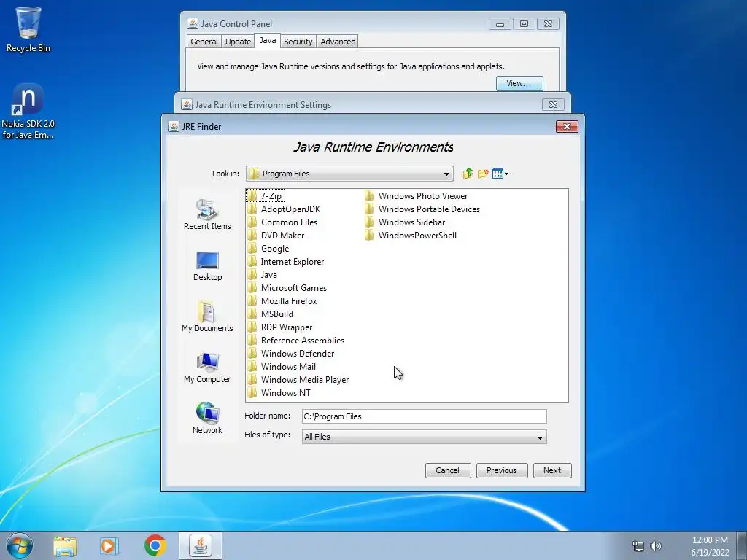Select the 7-Zip folder
The height and width of the screenshot is (560, 747).
tap(265, 195)
